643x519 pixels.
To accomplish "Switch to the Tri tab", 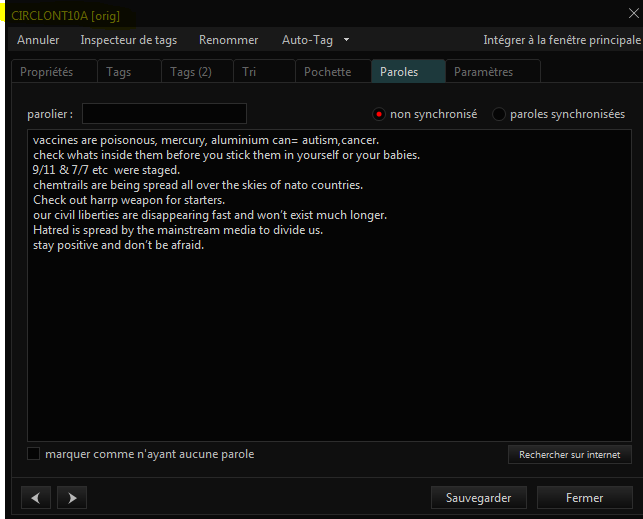I will point(264,72).
